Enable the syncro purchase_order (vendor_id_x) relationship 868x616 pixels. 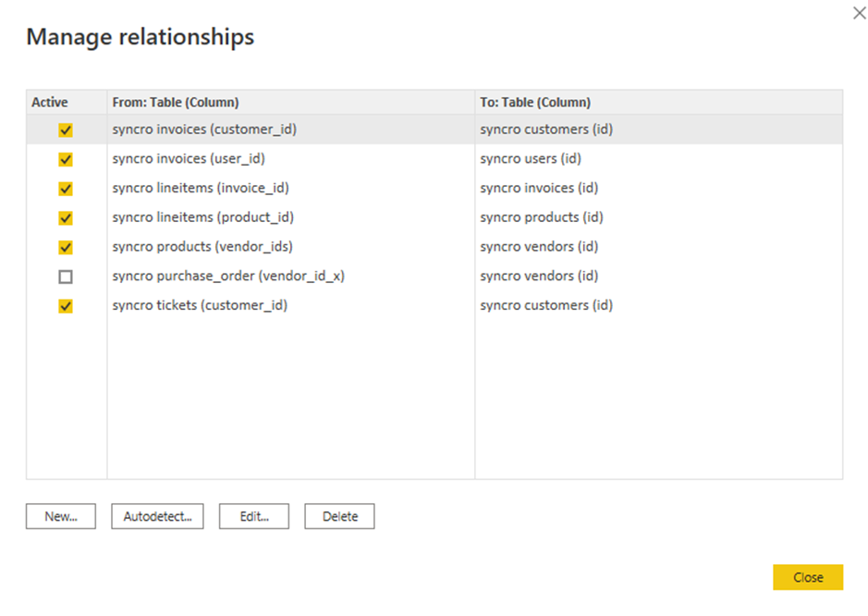click(66, 277)
